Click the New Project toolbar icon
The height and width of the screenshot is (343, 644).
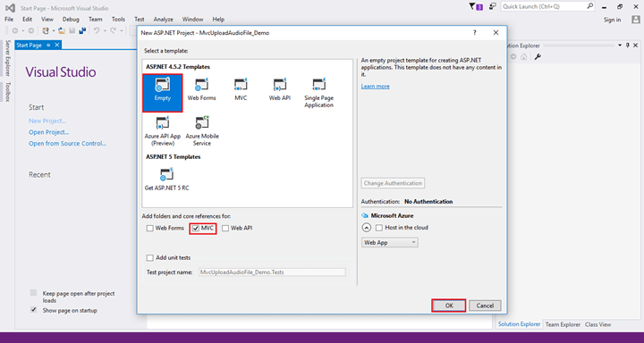click(x=46, y=30)
